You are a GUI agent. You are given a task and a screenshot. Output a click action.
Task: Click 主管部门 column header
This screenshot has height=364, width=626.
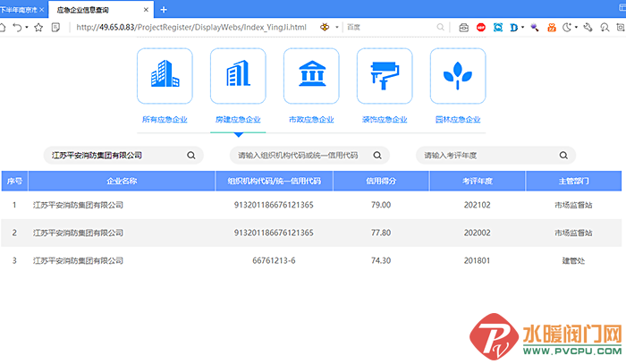(573, 182)
